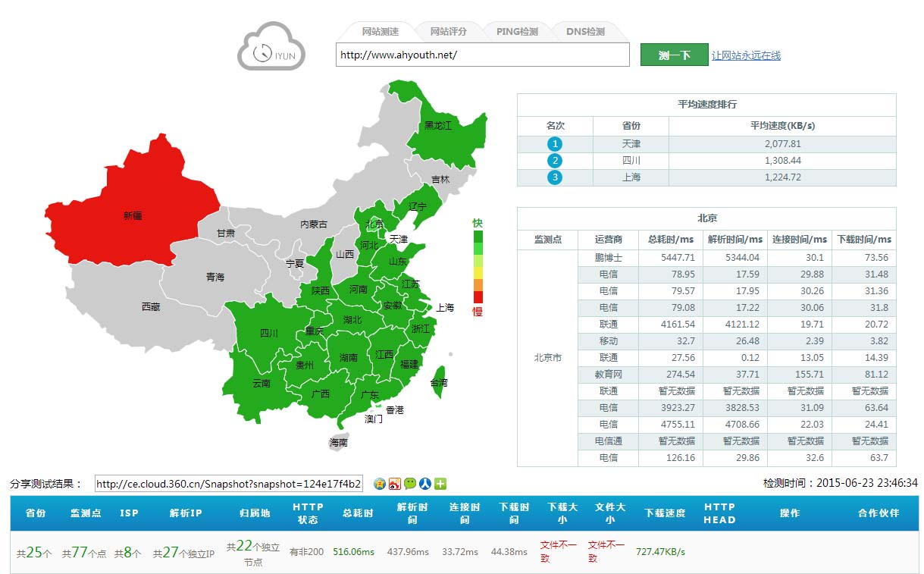The height and width of the screenshot is (574, 924).
Task: Click green plus more-sharing icon
Action: [x=440, y=484]
